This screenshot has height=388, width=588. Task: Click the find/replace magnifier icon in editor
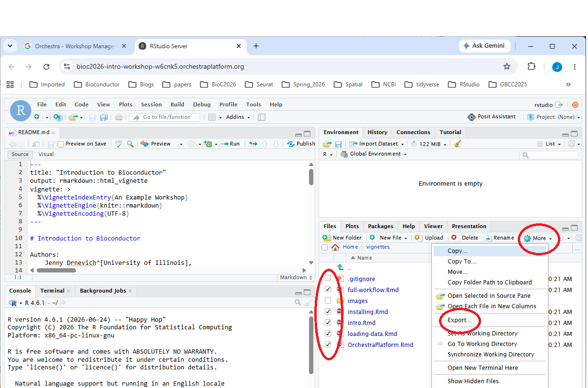130,144
